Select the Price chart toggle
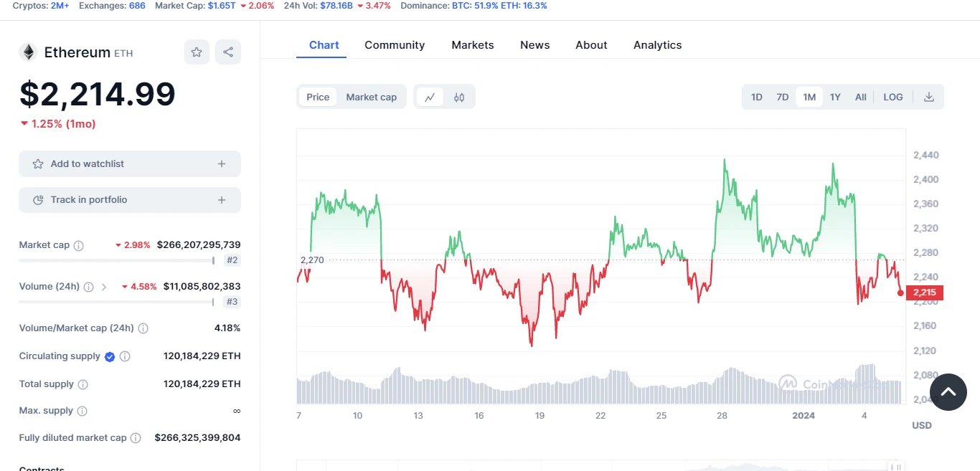The height and width of the screenshot is (471, 980). pos(318,97)
